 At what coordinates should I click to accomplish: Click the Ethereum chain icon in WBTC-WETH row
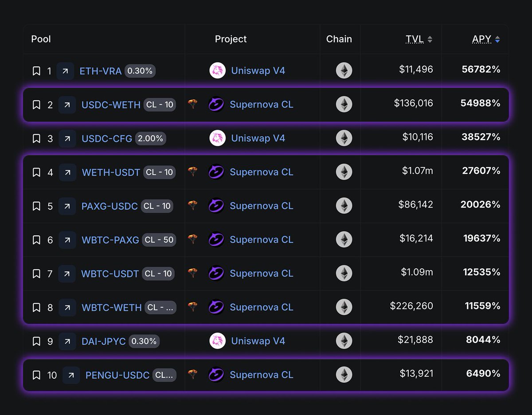point(344,307)
